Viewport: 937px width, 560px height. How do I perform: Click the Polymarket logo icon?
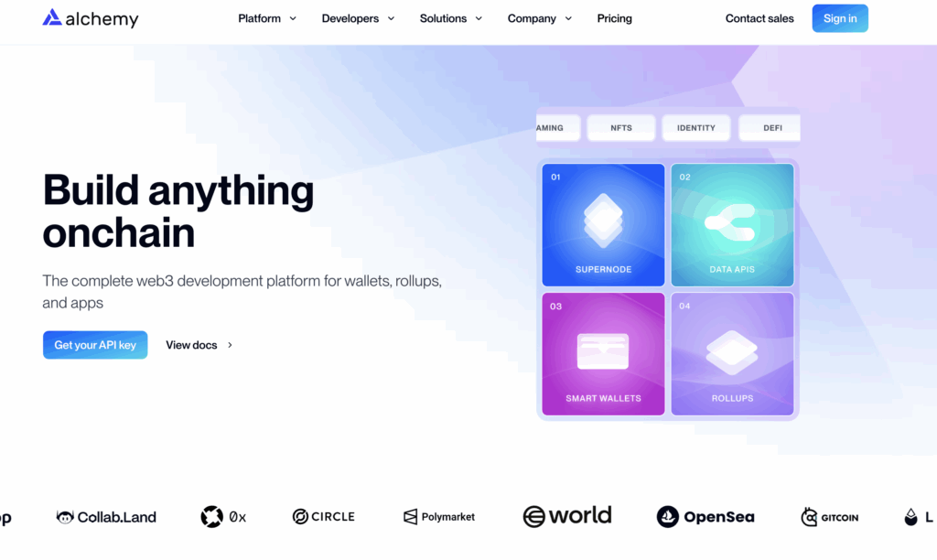(411, 516)
